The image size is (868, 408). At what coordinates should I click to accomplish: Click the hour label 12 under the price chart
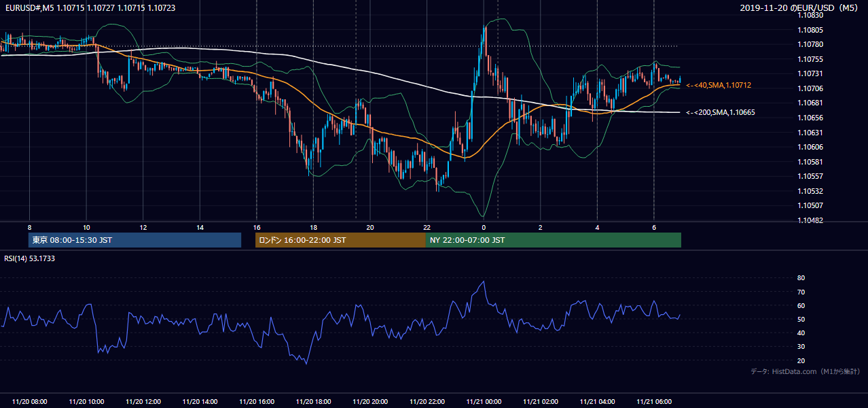point(143,227)
